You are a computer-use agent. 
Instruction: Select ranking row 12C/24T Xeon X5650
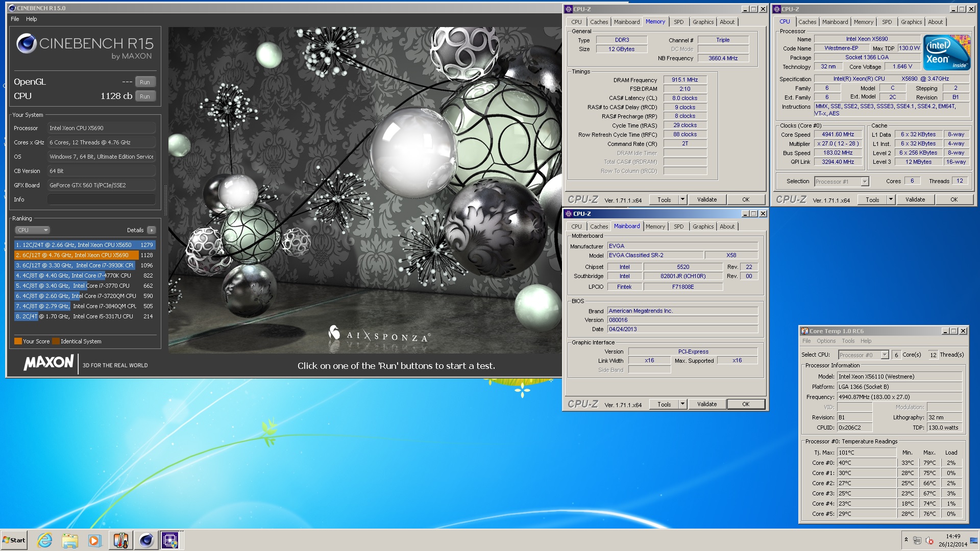coord(85,245)
